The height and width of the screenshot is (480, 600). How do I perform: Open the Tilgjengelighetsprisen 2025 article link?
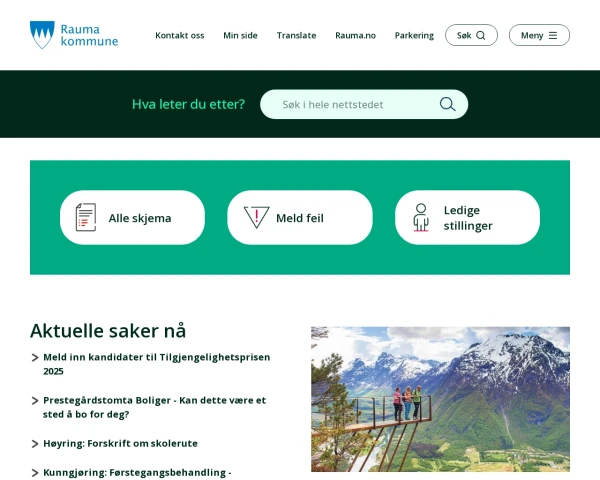coord(157,364)
